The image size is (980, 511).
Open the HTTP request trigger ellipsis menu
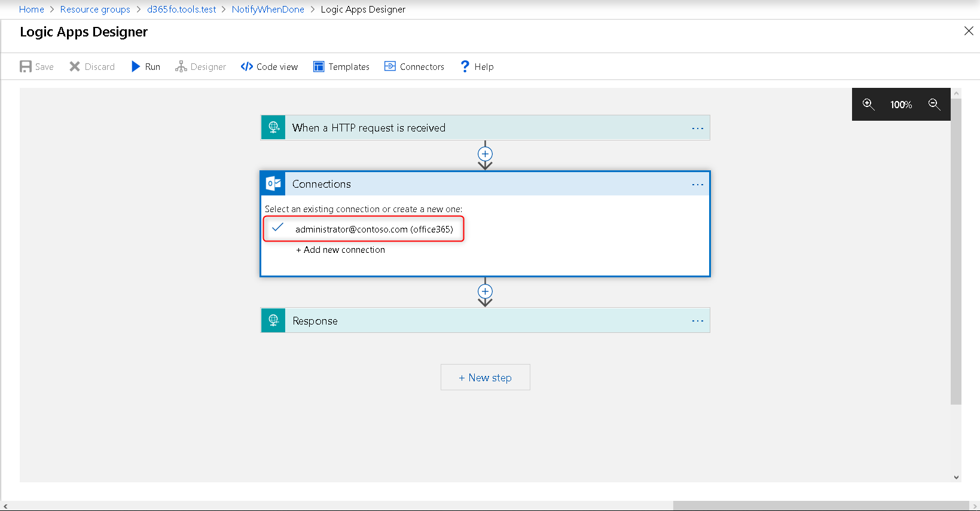click(697, 128)
